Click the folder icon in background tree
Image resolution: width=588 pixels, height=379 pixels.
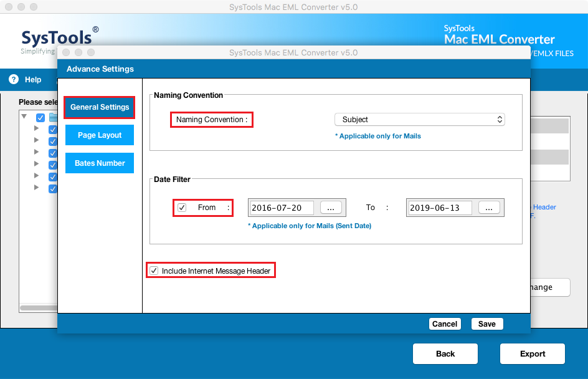[53, 117]
